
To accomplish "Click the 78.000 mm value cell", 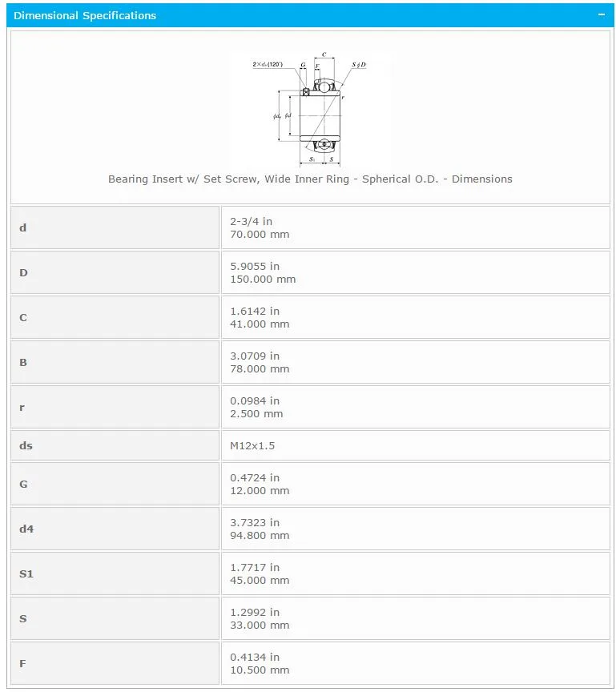I will tap(416, 362).
